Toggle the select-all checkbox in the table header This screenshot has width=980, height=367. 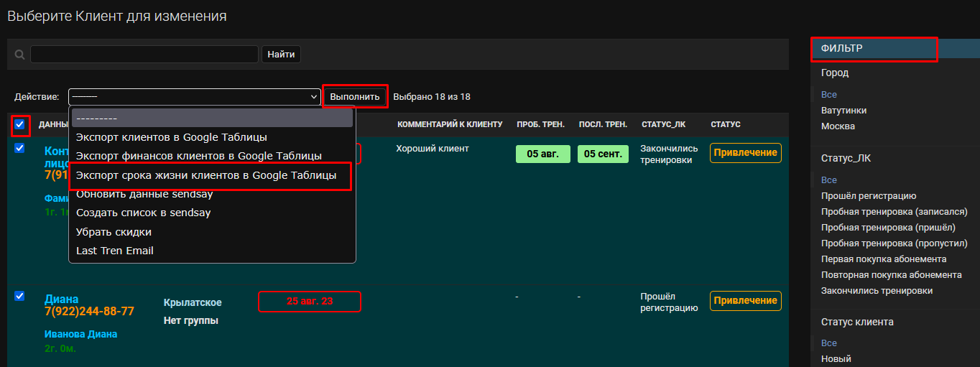point(20,124)
